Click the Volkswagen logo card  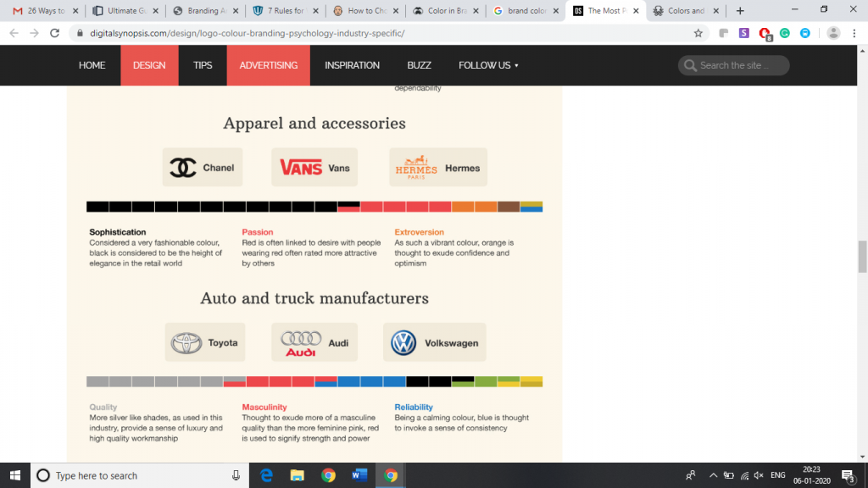tap(435, 342)
